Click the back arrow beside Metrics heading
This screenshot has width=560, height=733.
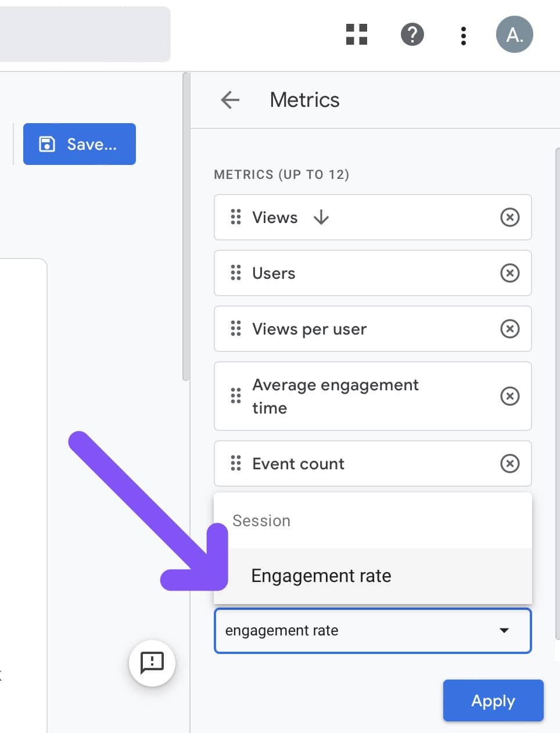tap(230, 100)
